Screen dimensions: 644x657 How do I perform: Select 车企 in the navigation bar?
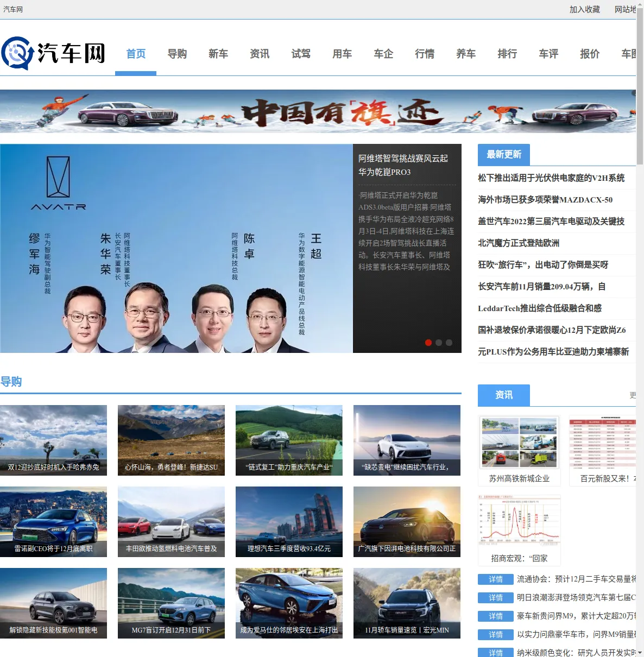coord(383,54)
